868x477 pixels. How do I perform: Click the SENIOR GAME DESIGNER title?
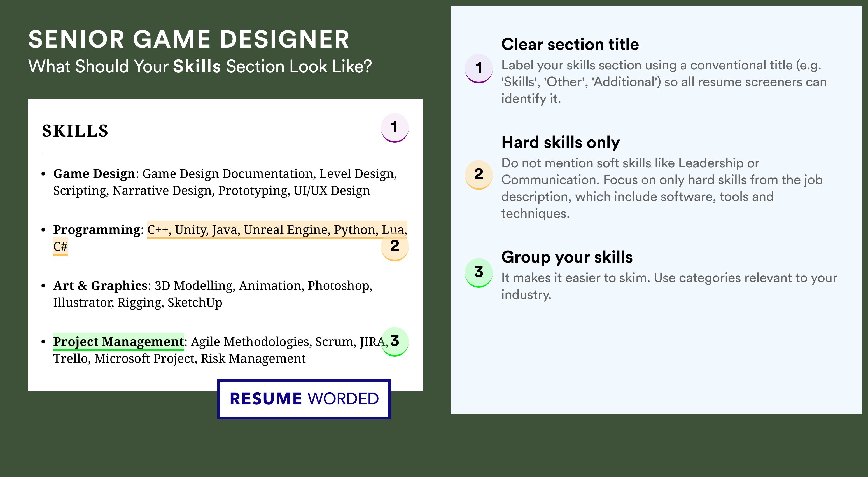coord(189,39)
